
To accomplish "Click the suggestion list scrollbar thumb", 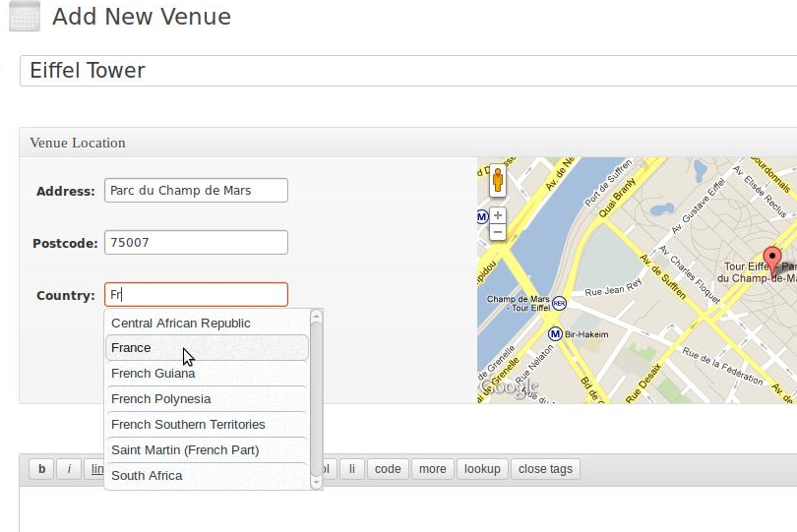I will click(316, 399).
